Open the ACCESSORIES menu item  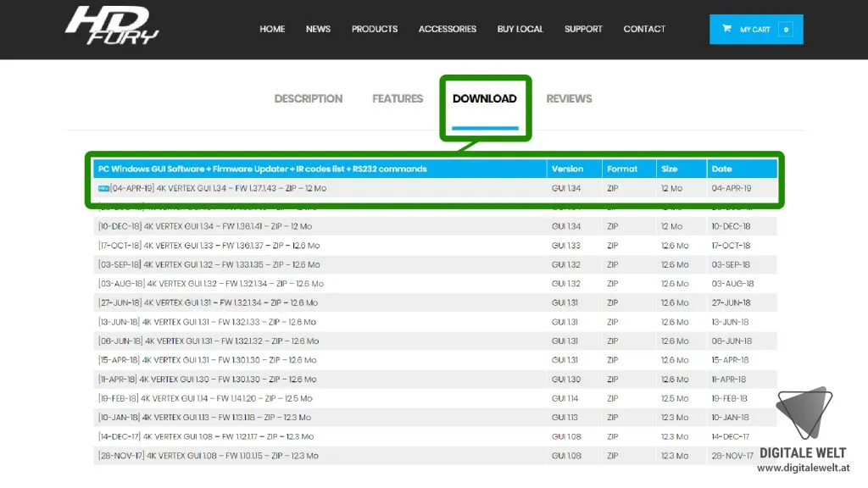coord(448,29)
